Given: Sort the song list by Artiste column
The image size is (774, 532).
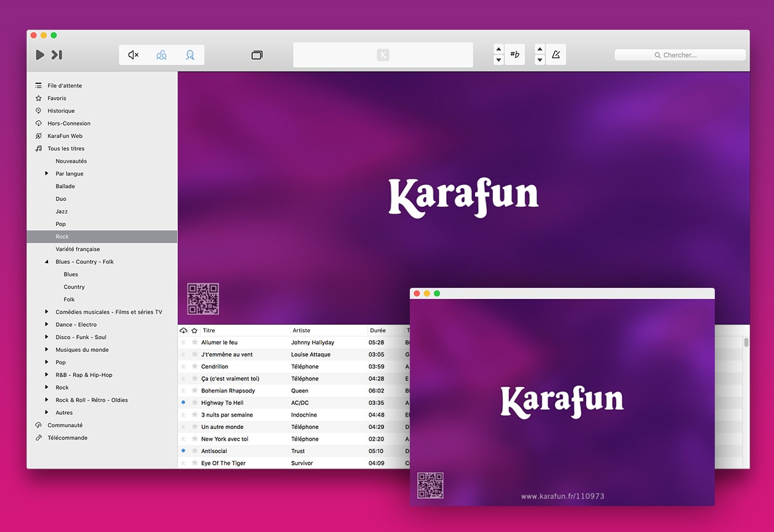Looking at the screenshot, I should point(328,330).
